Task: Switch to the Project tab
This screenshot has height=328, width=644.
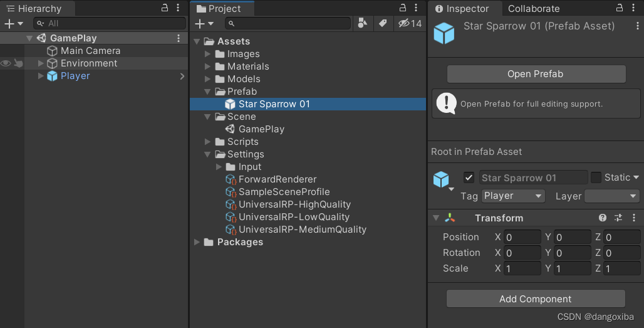Action: 219,9
